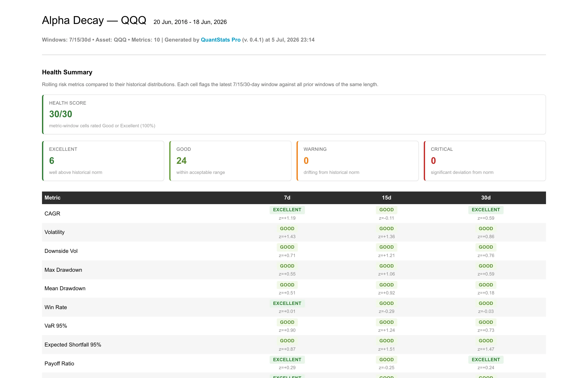Click VaR 95% 30d GOOD badge
The width and height of the screenshot is (588, 378).
click(x=486, y=322)
